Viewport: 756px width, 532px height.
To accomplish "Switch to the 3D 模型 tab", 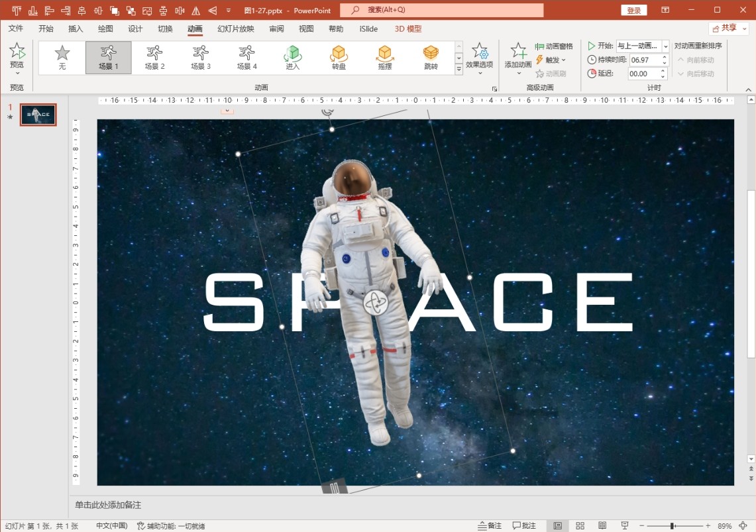I will pos(407,29).
